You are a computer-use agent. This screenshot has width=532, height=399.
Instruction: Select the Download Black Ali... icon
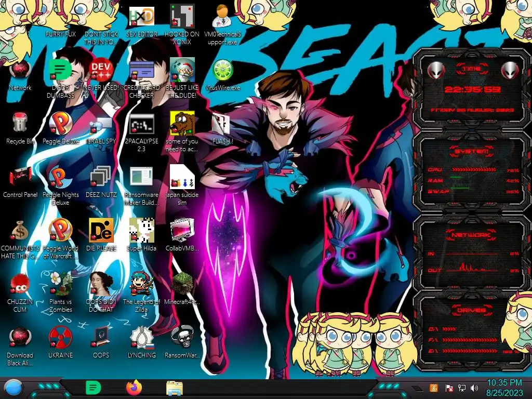pyautogui.click(x=20, y=347)
